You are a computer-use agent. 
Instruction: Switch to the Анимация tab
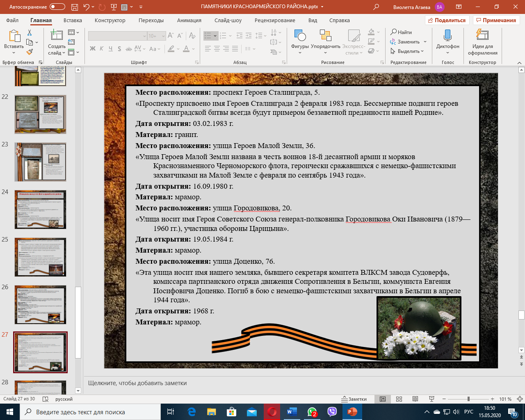(x=189, y=20)
